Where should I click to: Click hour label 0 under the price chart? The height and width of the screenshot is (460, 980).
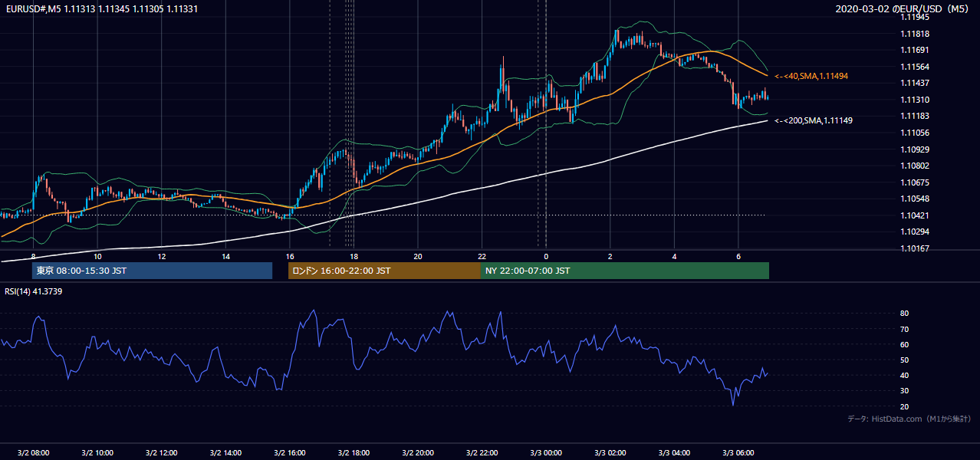(x=546, y=256)
